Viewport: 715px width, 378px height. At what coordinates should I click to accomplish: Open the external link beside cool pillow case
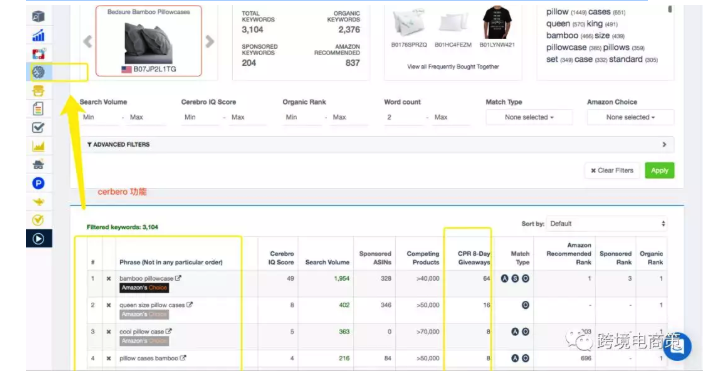(168, 331)
